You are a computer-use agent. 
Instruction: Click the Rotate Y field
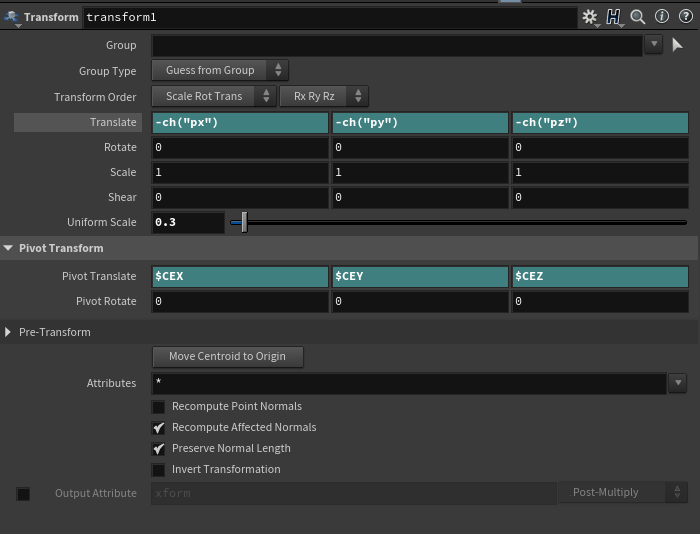(x=420, y=148)
